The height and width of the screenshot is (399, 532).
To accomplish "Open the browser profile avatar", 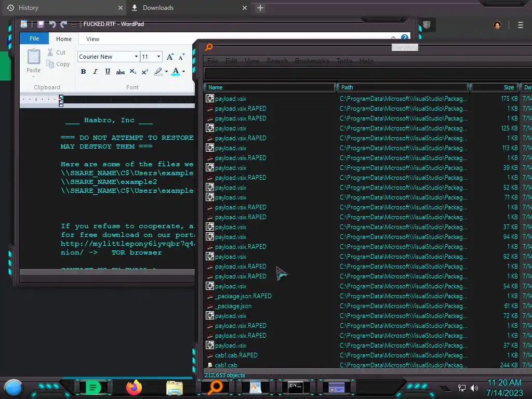I will point(497,25).
